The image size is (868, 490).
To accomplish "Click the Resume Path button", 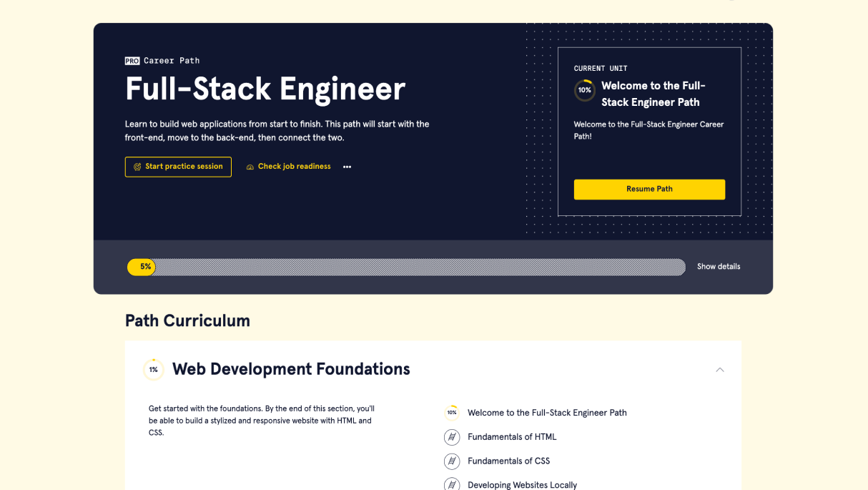I will (x=649, y=190).
